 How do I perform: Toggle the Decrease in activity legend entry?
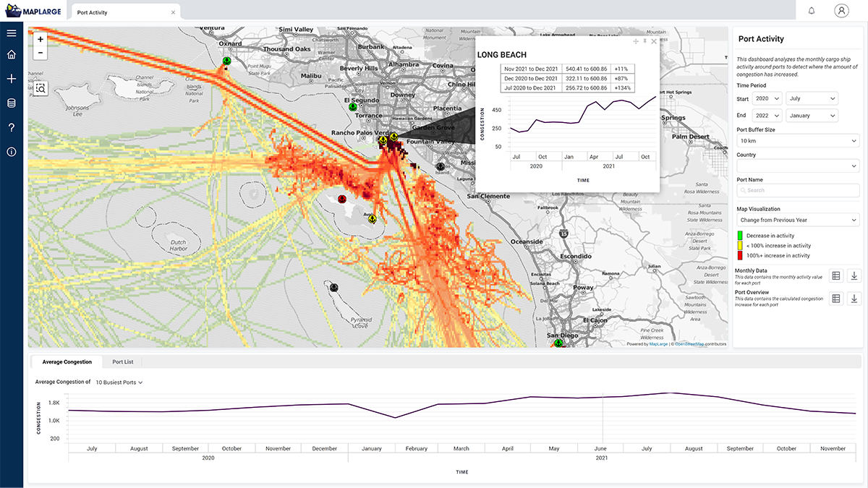739,235
